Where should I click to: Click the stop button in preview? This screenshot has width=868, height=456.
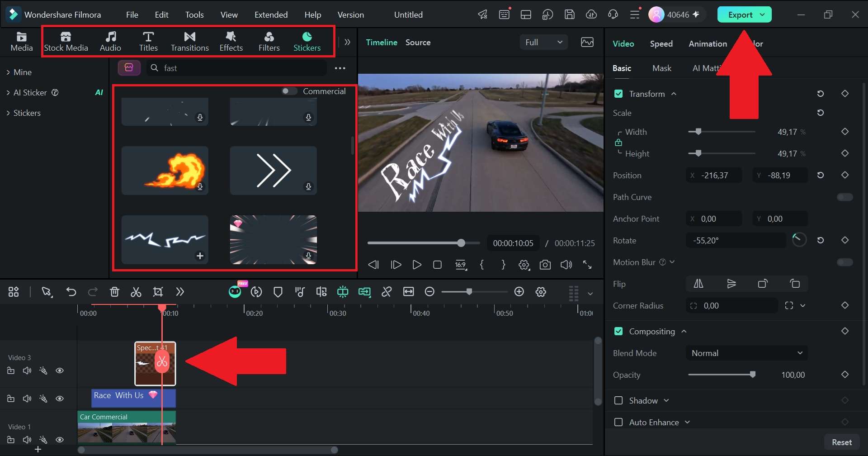coord(437,265)
